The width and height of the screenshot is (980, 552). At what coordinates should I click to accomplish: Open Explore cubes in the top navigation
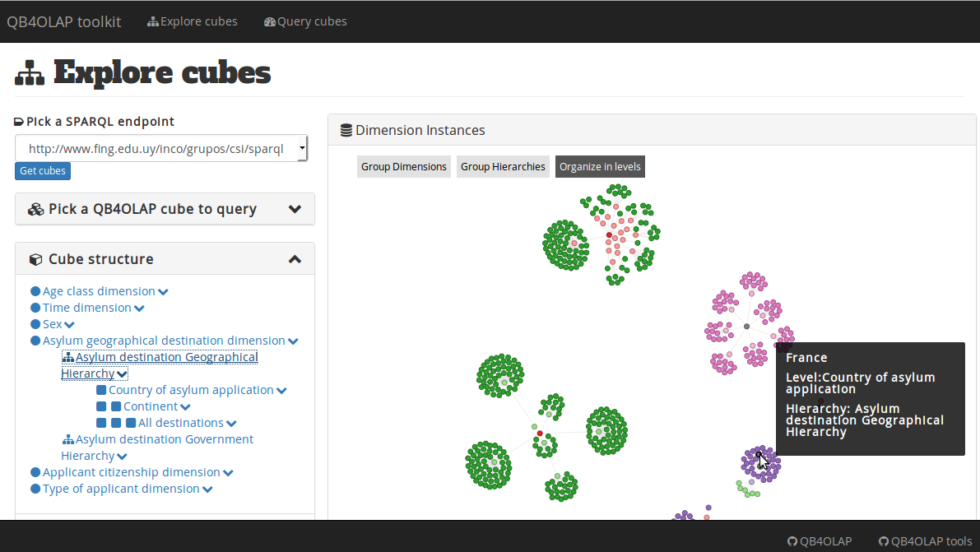pyautogui.click(x=193, y=21)
